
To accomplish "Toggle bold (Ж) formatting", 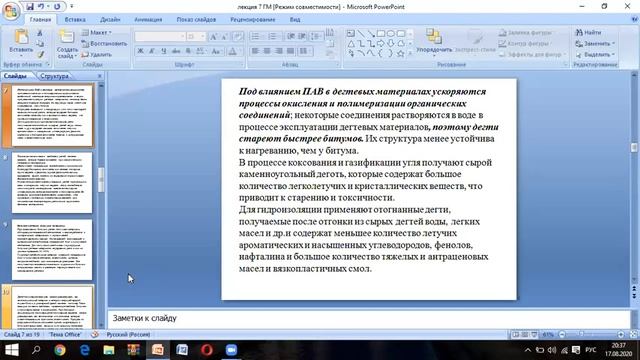I will (x=140, y=51).
